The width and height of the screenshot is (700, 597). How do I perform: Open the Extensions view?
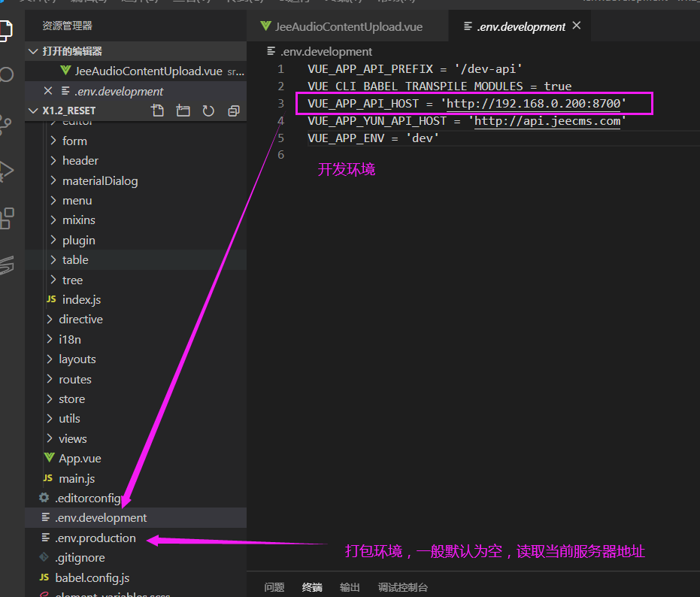pos(6,218)
